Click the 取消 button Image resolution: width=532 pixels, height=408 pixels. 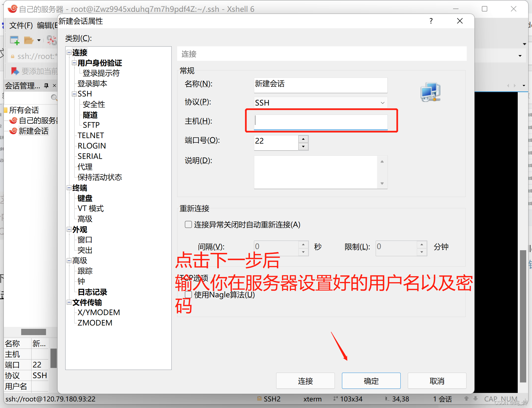click(x=437, y=381)
